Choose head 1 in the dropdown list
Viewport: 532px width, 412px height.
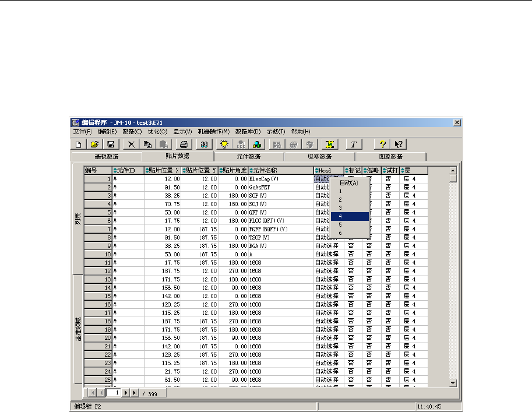(x=350, y=191)
